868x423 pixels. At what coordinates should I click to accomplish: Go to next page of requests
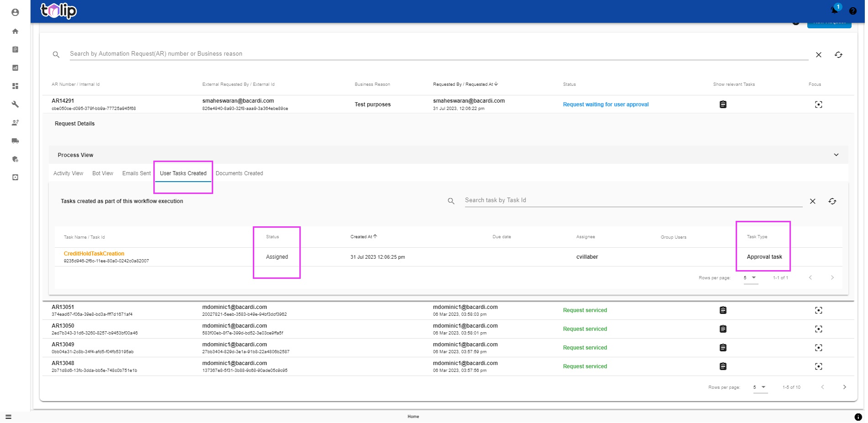[x=845, y=387]
